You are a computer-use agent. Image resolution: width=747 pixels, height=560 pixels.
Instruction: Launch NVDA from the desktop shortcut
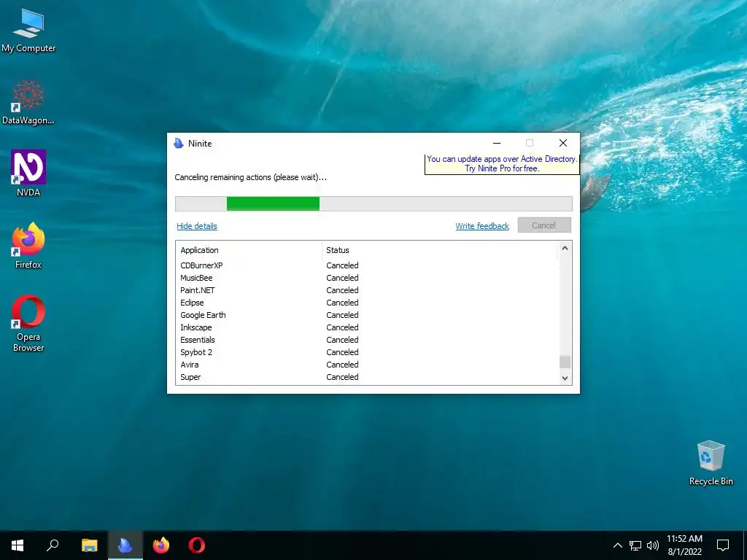pyautogui.click(x=28, y=174)
